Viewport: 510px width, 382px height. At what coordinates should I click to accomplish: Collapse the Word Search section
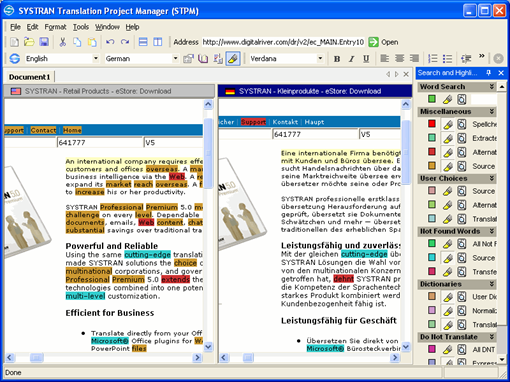point(492,87)
